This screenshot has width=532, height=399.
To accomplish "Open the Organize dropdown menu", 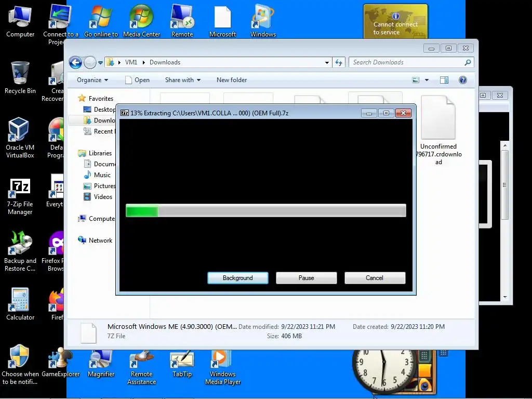I will (92, 80).
